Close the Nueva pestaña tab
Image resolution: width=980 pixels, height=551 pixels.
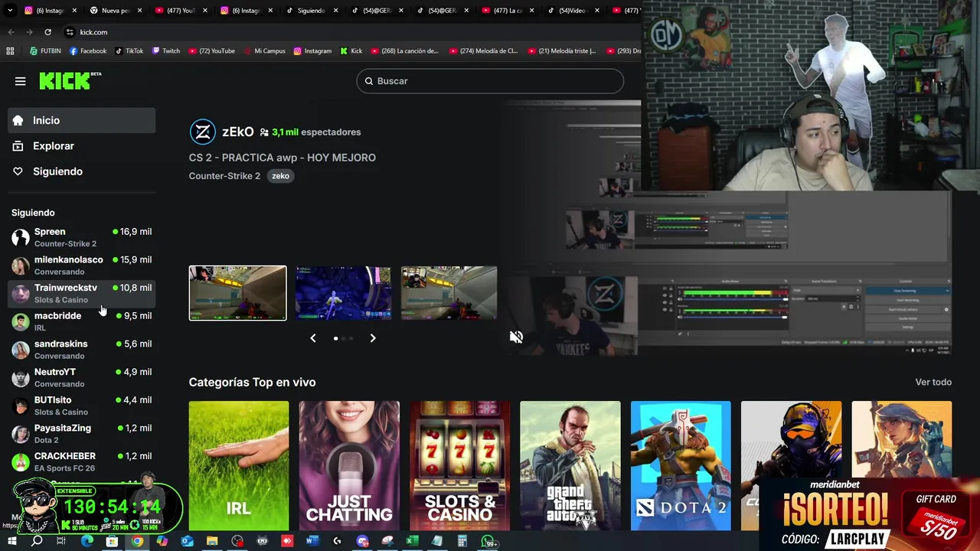(139, 11)
